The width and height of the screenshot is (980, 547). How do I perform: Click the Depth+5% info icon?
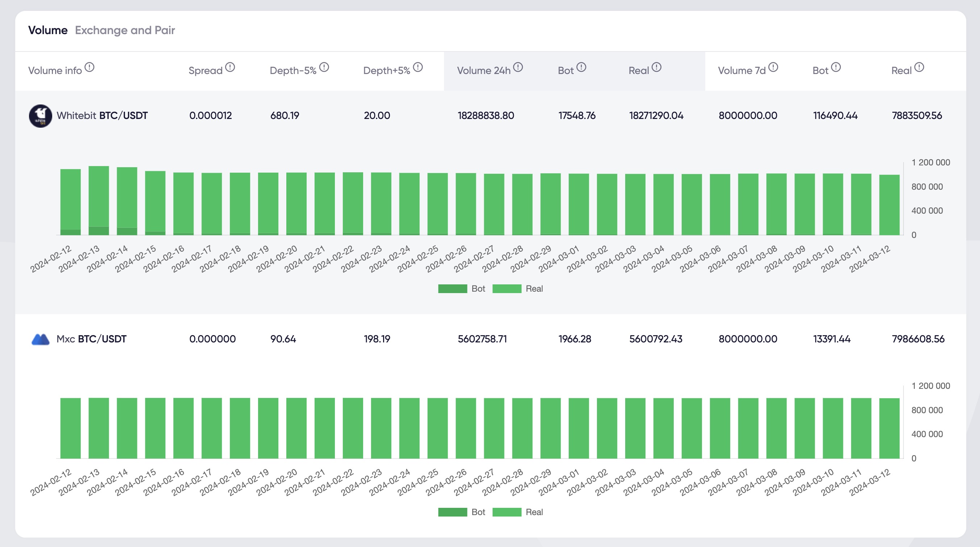(x=418, y=67)
